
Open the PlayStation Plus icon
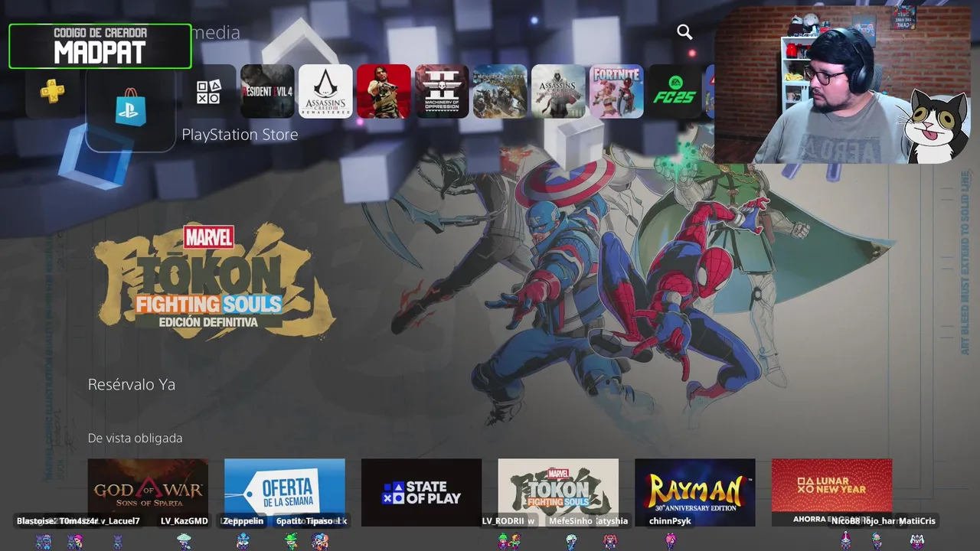[x=52, y=92]
